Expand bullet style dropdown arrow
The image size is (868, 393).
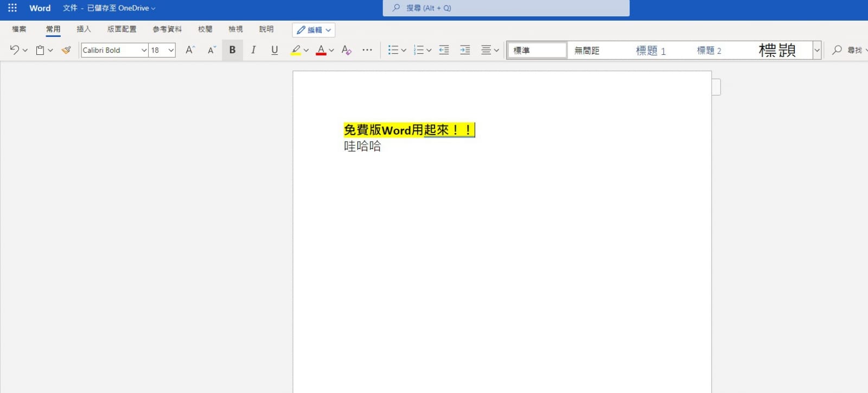tap(404, 50)
